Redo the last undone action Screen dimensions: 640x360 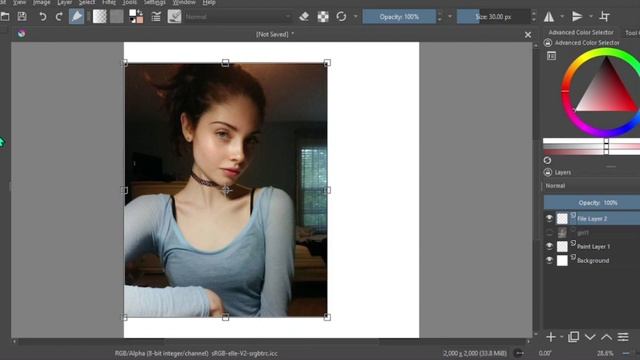point(59,17)
